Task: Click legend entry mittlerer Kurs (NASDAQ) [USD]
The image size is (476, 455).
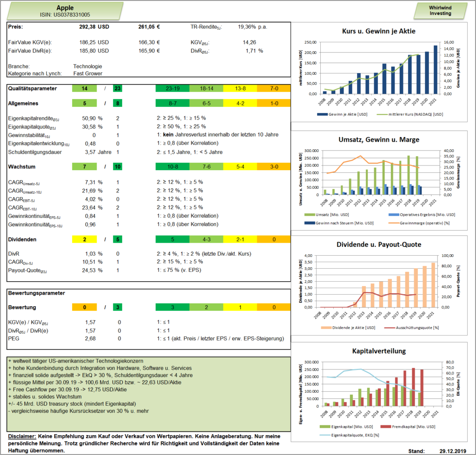Action: click(x=410, y=114)
